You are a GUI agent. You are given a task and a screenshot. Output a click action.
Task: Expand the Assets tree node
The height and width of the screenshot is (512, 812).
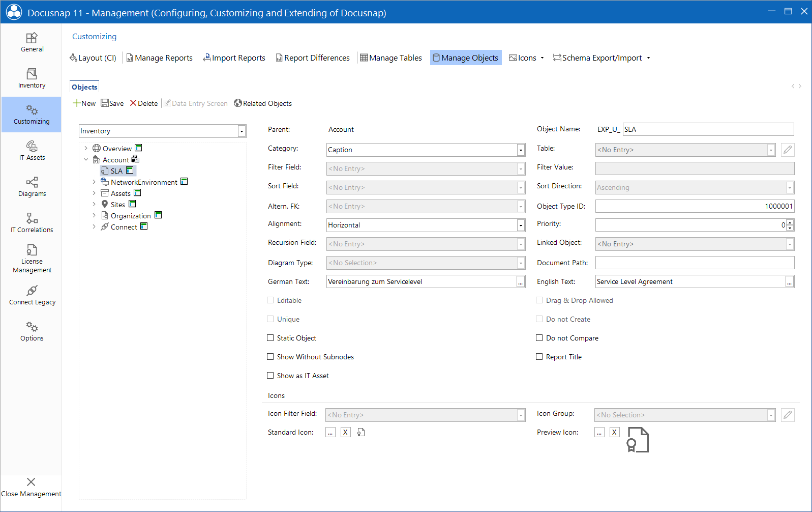click(94, 193)
